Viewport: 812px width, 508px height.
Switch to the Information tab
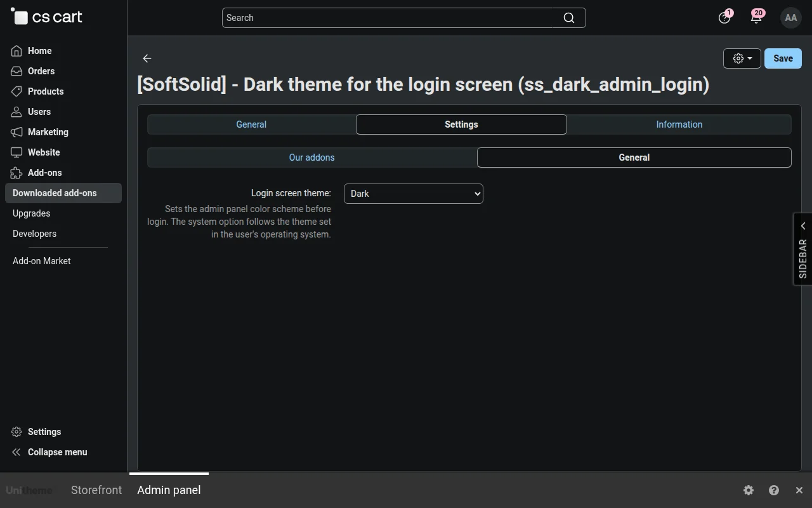[x=679, y=124]
